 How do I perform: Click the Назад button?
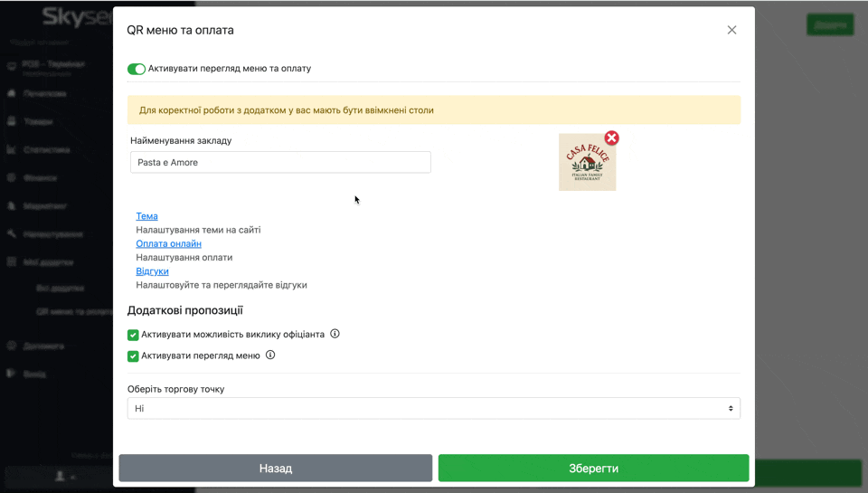(275, 468)
